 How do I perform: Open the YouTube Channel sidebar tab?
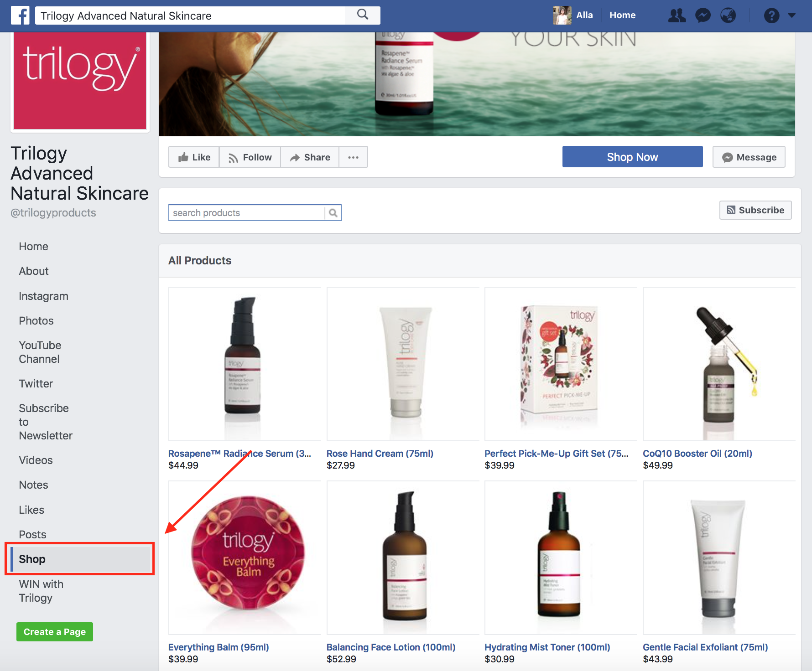[x=40, y=352]
